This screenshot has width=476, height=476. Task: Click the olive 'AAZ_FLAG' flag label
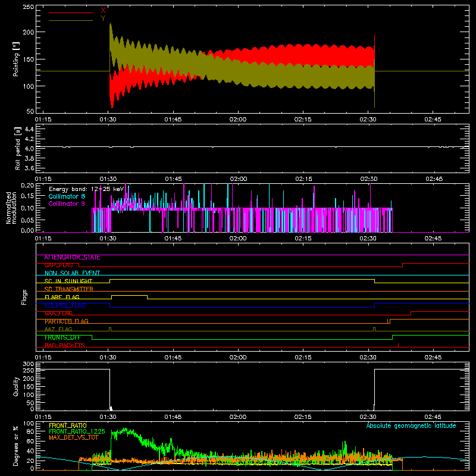pos(58,329)
